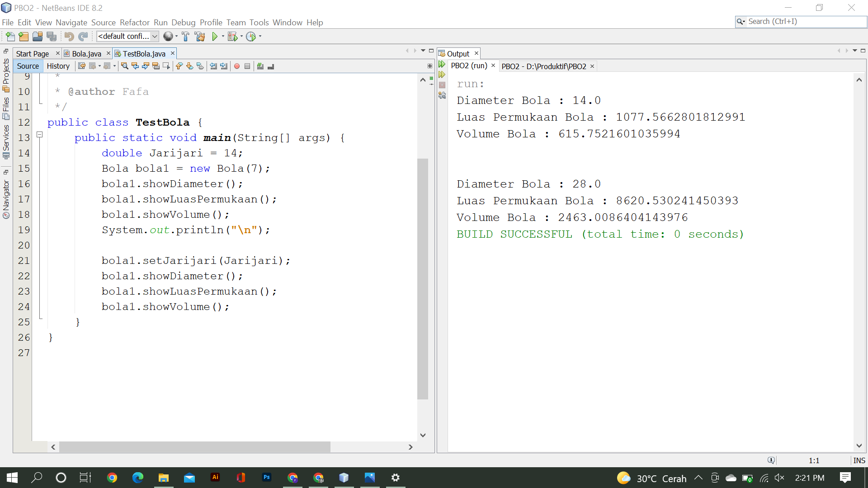The width and height of the screenshot is (868, 488).
Task: Start macro recording in the editor toolbar
Action: (237, 66)
